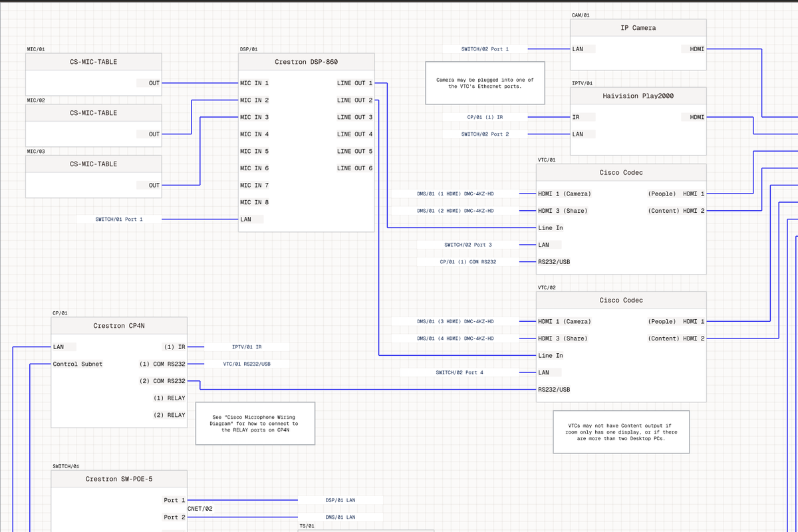Select (People) HDMI 1 on VTC/01
The image size is (798, 532).
(x=676, y=194)
